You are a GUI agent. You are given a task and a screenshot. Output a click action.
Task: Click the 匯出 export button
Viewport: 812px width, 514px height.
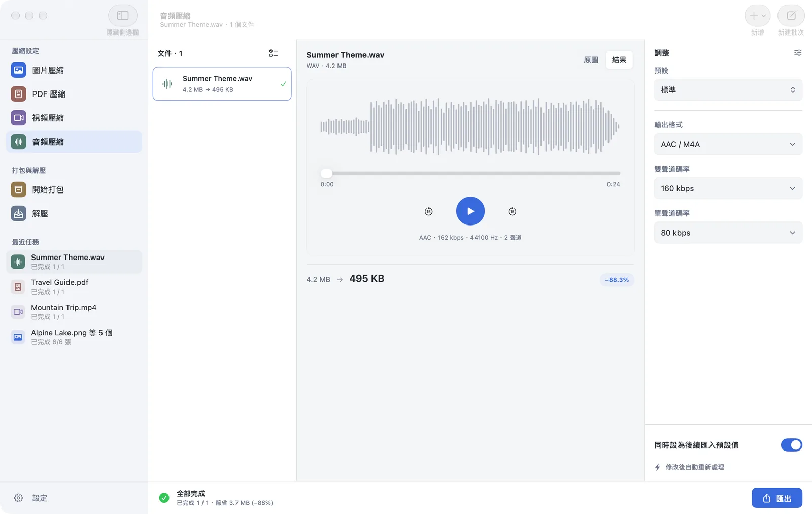pyautogui.click(x=777, y=498)
